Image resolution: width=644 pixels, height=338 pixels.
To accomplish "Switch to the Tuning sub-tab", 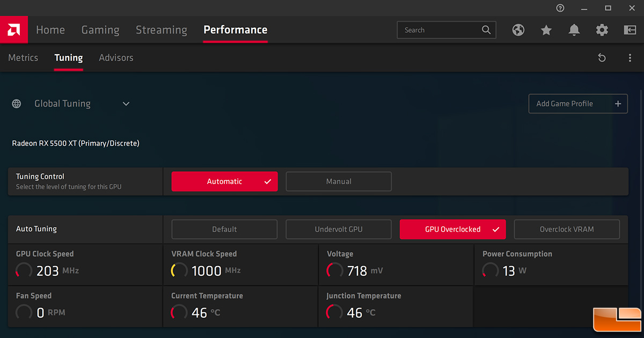I will click(69, 58).
